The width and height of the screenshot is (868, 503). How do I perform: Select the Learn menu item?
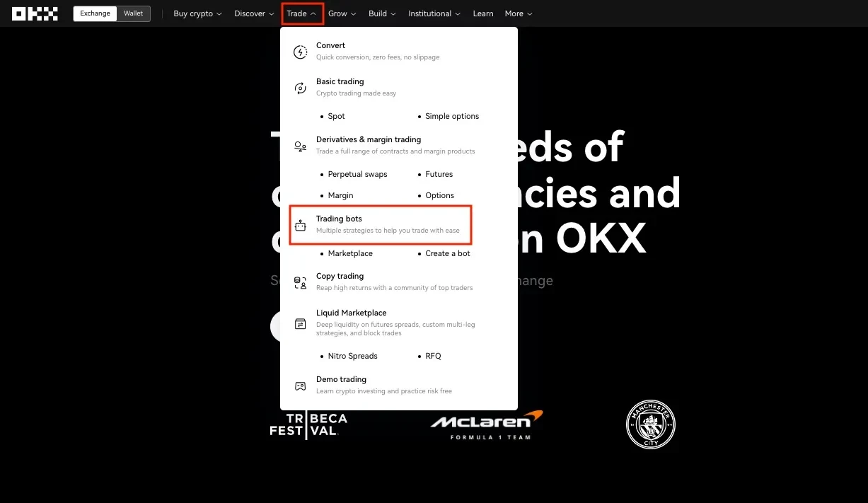pos(482,13)
